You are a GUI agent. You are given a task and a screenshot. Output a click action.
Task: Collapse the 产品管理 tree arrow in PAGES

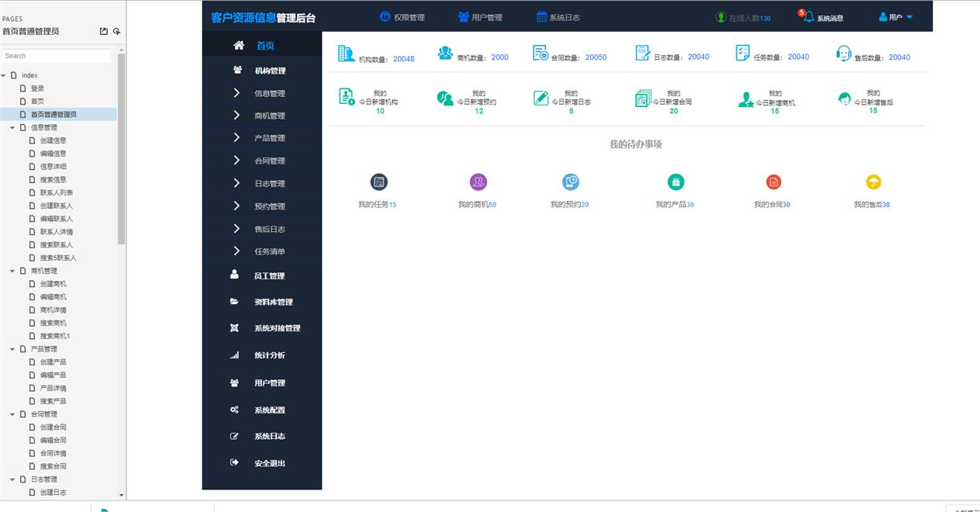[12, 349]
